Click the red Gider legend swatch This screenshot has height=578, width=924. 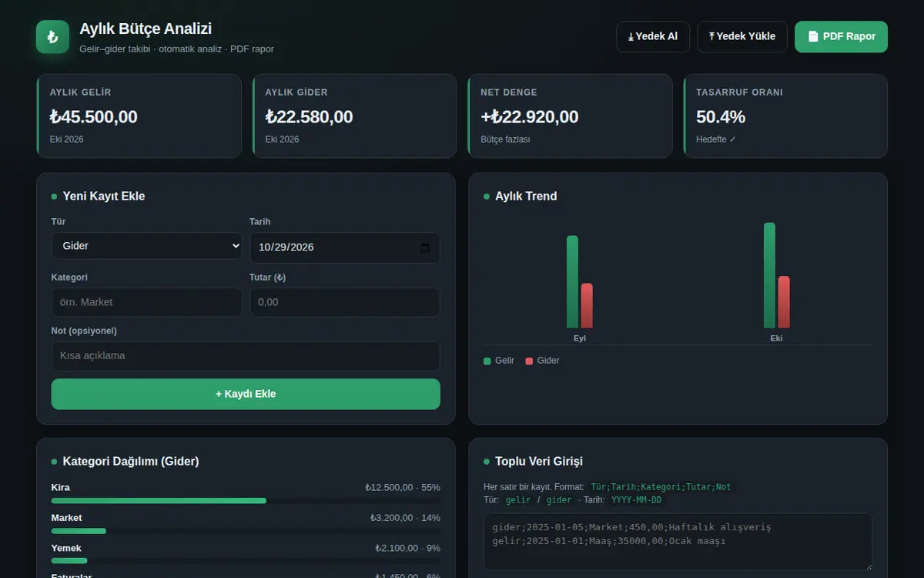[x=529, y=361]
